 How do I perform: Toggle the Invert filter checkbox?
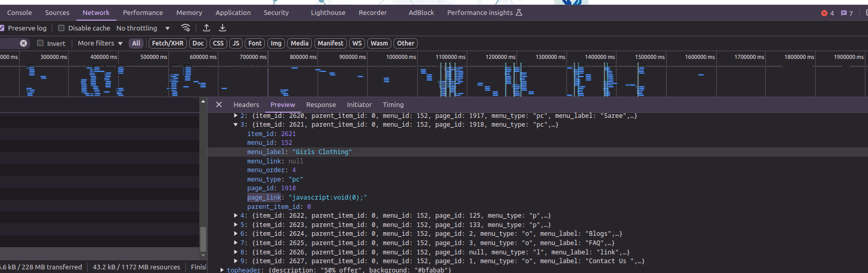(40, 43)
